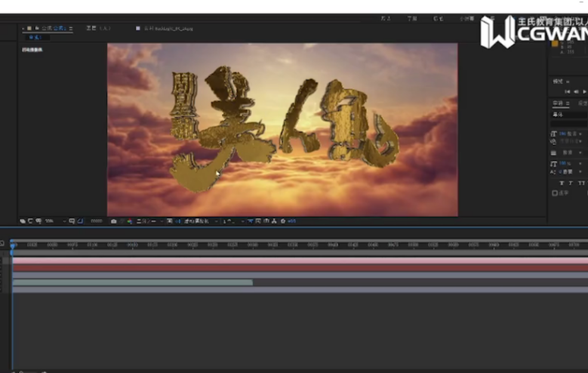
Task: Select the layer viewer tab
Action: pyautogui.click(x=99, y=28)
